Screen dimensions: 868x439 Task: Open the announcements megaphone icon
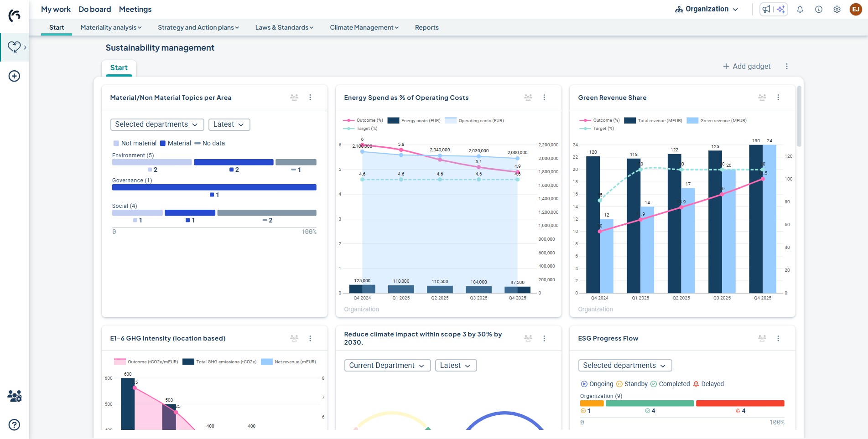[766, 10]
